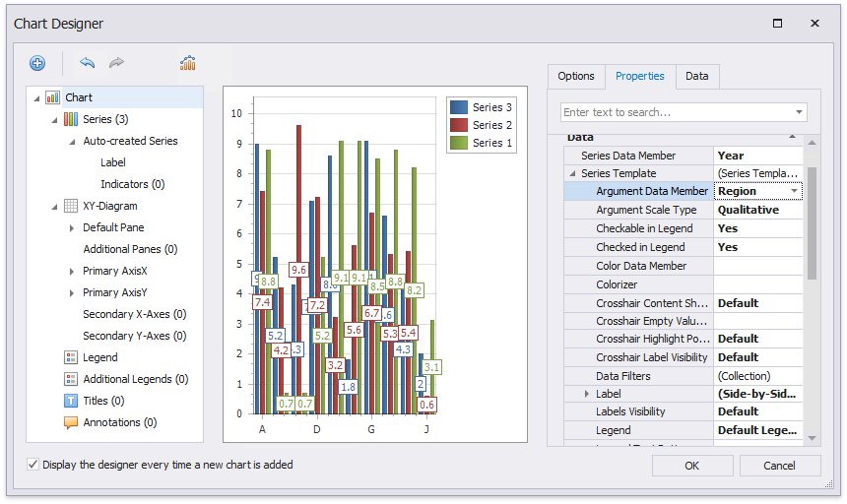
Task: Toggle Series 3 legend marker
Action: coord(459,107)
